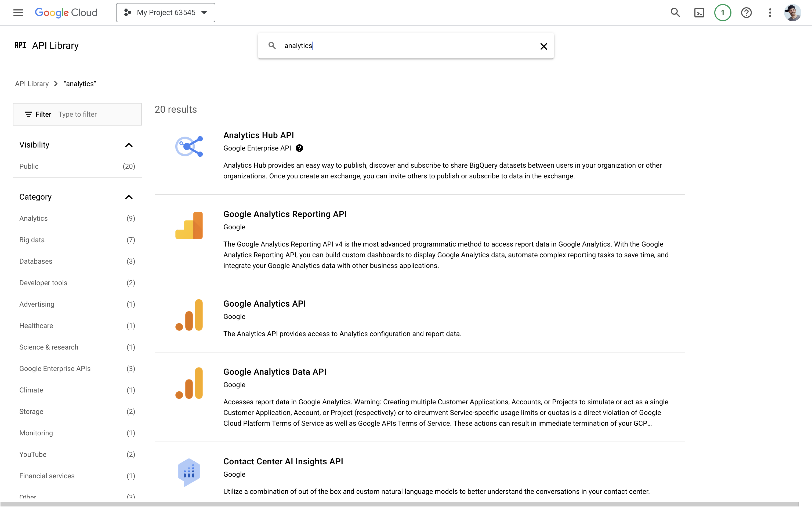Image resolution: width=812 pixels, height=507 pixels.
Task: Open the three-dot options menu
Action: pyautogui.click(x=769, y=12)
